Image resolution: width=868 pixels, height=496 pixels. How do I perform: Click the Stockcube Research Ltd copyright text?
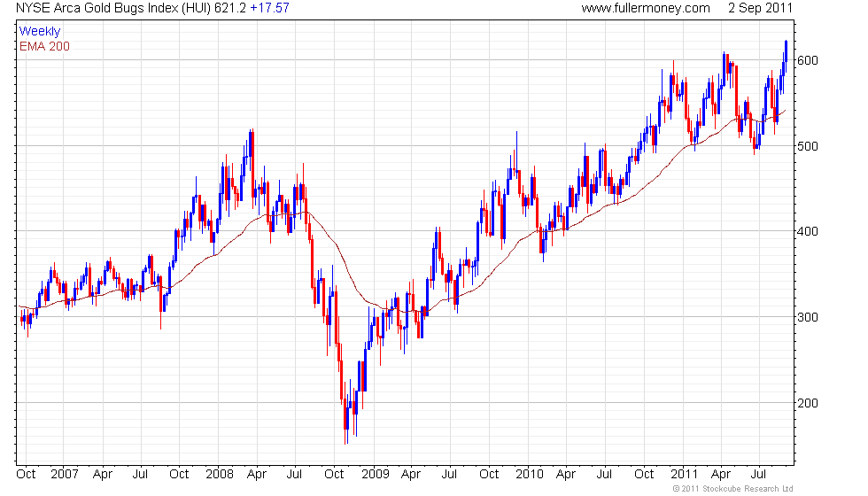coord(733,489)
